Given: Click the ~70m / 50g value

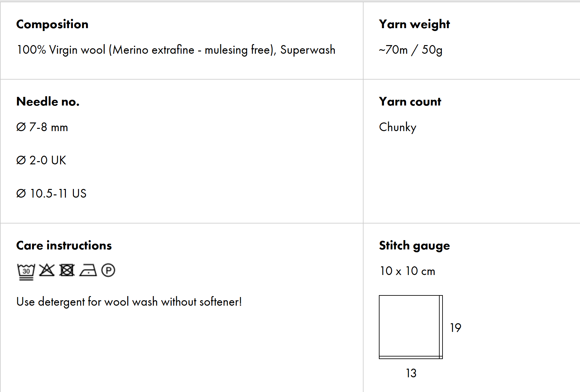Looking at the screenshot, I should pos(411,50).
